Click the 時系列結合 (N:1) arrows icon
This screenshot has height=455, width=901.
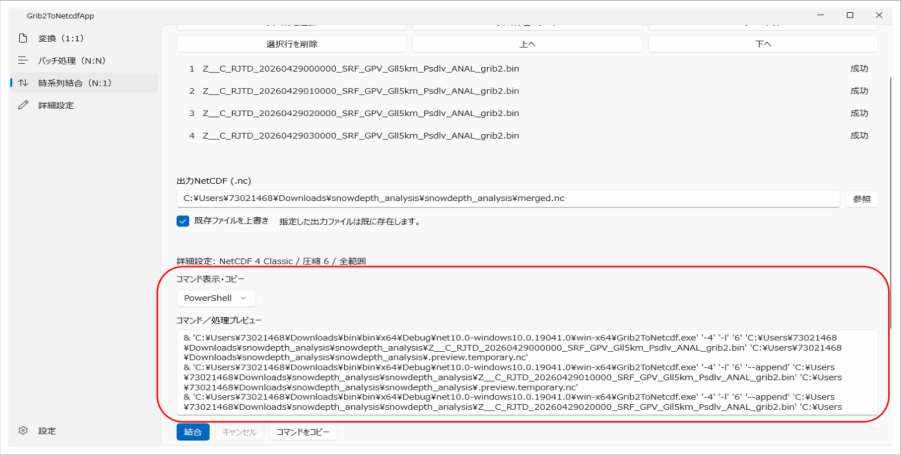tap(23, 83)
